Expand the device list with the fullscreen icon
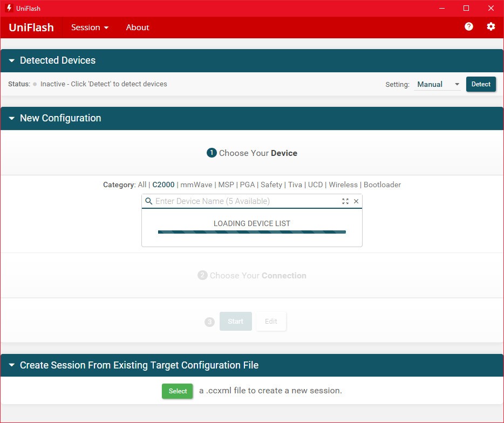This screenshot has width=504, height=423. [345, 201]
